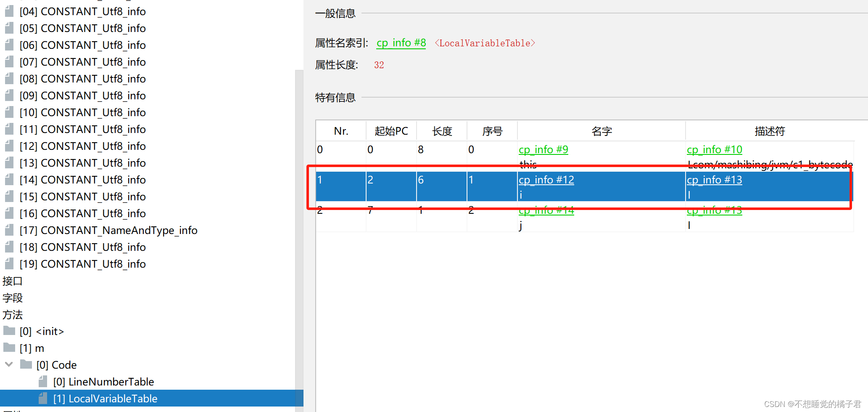
Task: Select [10] CONSTANT_Utf8_info entry
Action: pos(83,112)
